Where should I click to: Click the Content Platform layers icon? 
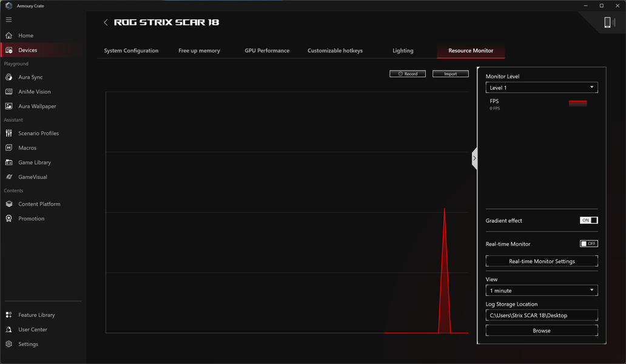[8, 204]
